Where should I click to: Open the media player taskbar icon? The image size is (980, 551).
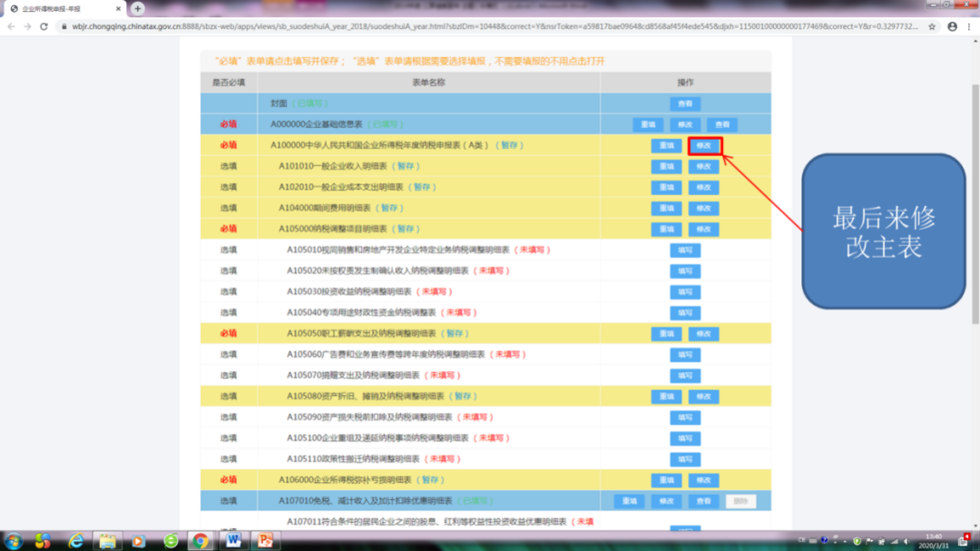pos(138,541)
